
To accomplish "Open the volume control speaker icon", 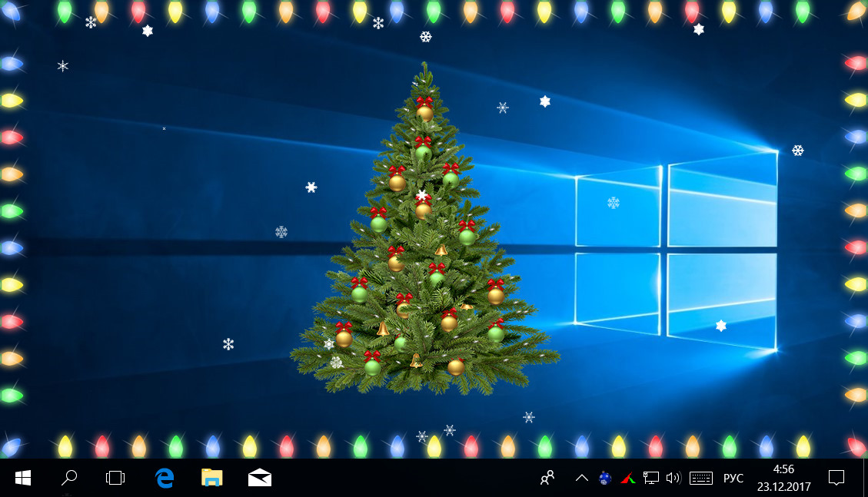I will (673, 478).
